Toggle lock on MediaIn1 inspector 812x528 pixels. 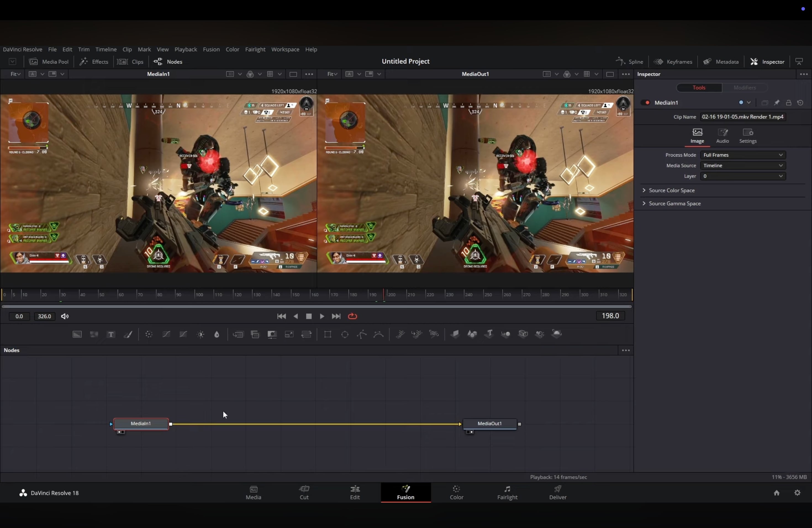[789, 103]
